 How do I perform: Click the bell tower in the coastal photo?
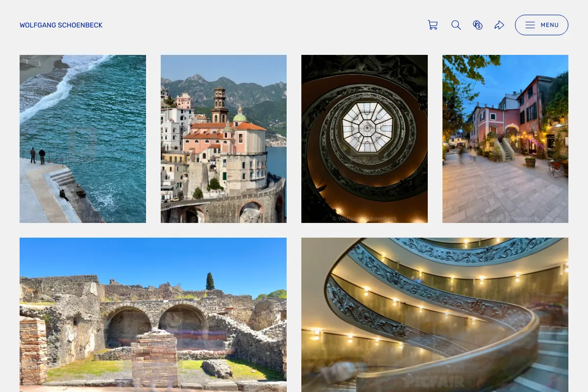point(220,105)
